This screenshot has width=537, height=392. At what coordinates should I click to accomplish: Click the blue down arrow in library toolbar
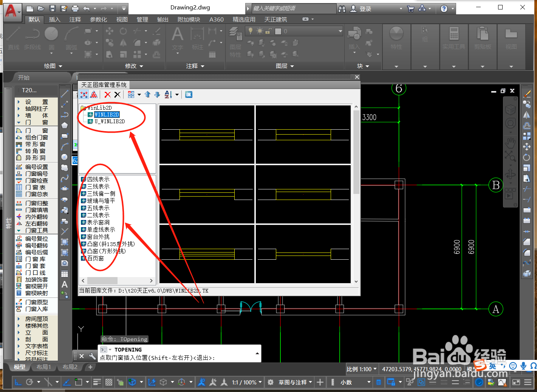point(157,95)
